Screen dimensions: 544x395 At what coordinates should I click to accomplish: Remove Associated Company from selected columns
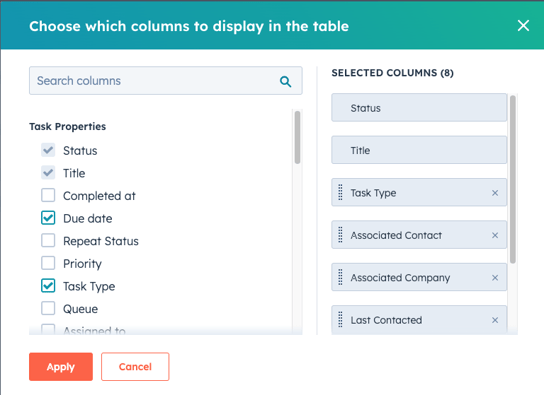495,278
